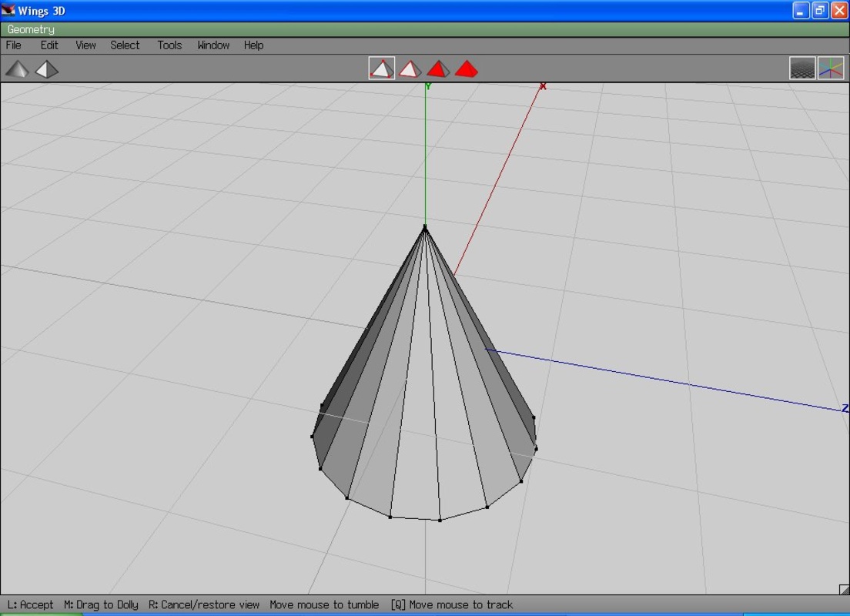Expand the Tools menu
This screenshot has width=850, height=616.
[169, 45]
